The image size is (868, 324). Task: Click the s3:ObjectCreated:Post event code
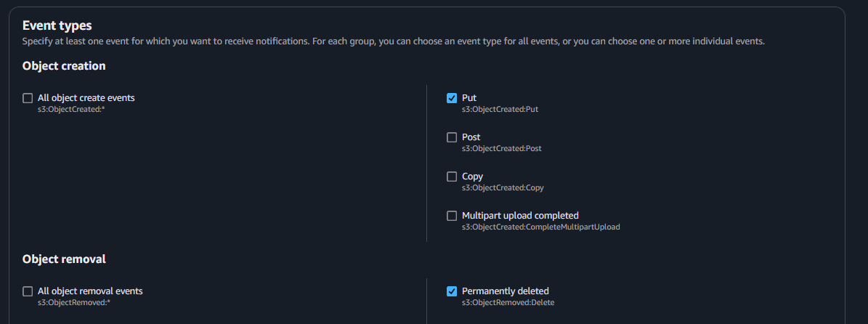(501, 148)
